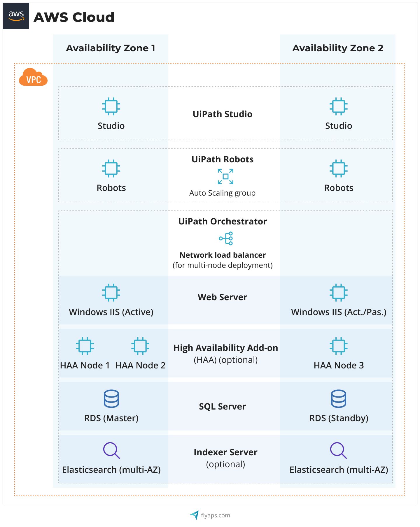420x527 pixels.
Task: Click the HAA Node 3 label
Action: point(339,365)
